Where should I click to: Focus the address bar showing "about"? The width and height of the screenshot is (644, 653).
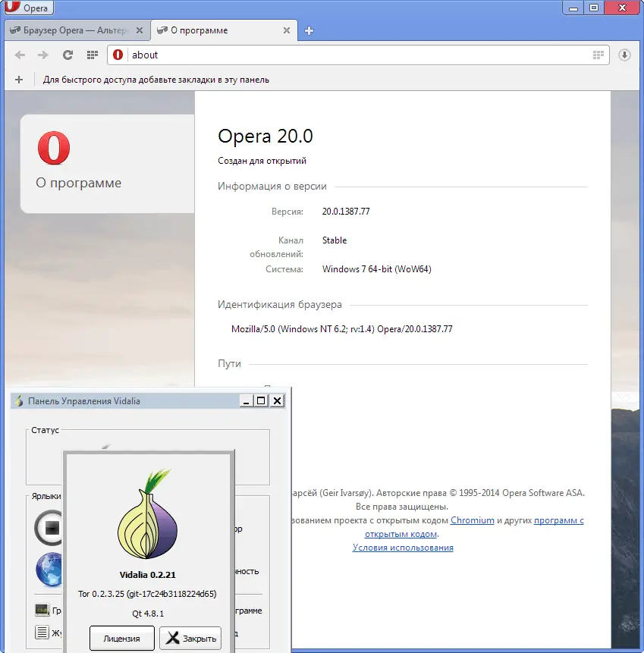pyautogui.click(x=358, y=55)
